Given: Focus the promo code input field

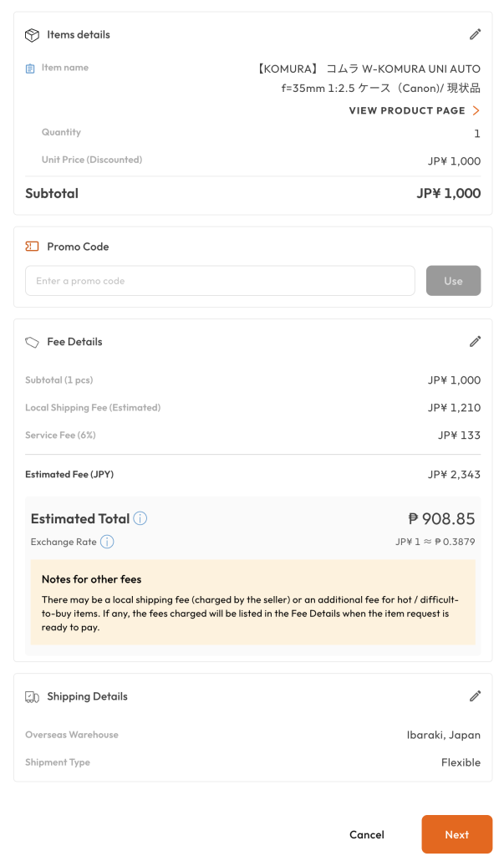Looking at the screenshot, I should pos(220,281).
